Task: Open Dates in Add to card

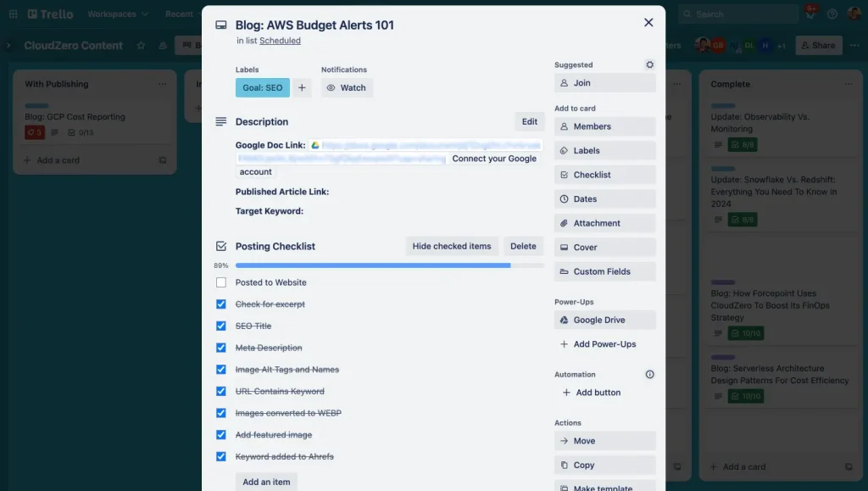Action: (x=605, y=198)
